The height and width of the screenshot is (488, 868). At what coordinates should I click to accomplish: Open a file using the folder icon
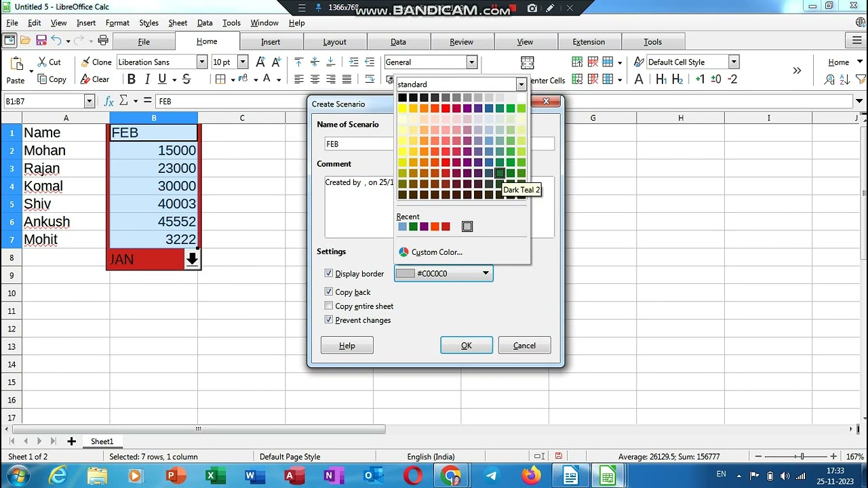point(25,41)
